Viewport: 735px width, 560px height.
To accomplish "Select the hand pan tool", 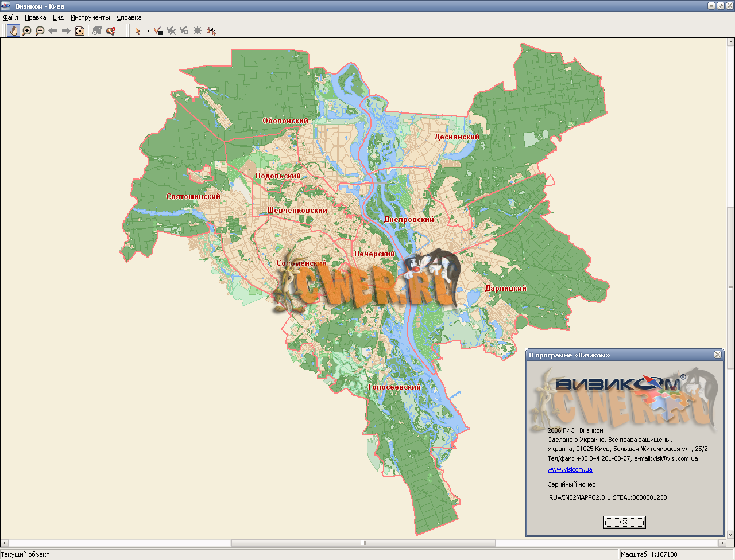I will click(x=13, y=31).
